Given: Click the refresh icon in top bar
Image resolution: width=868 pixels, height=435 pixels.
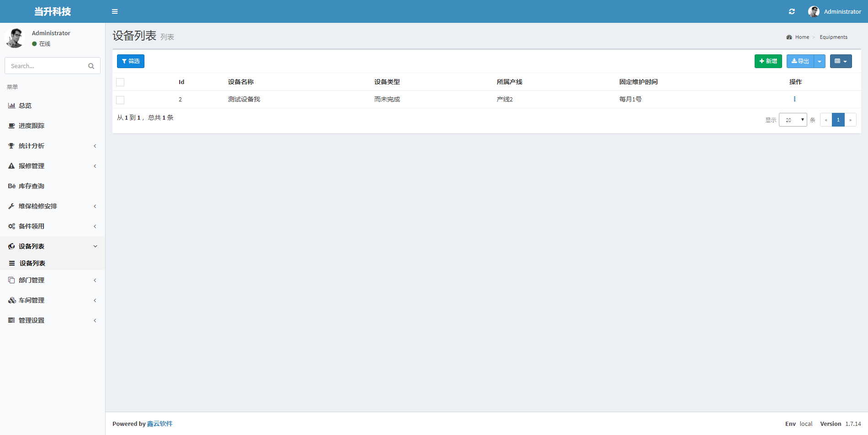Looking at the screenshot, I should [x=792, y=11].
